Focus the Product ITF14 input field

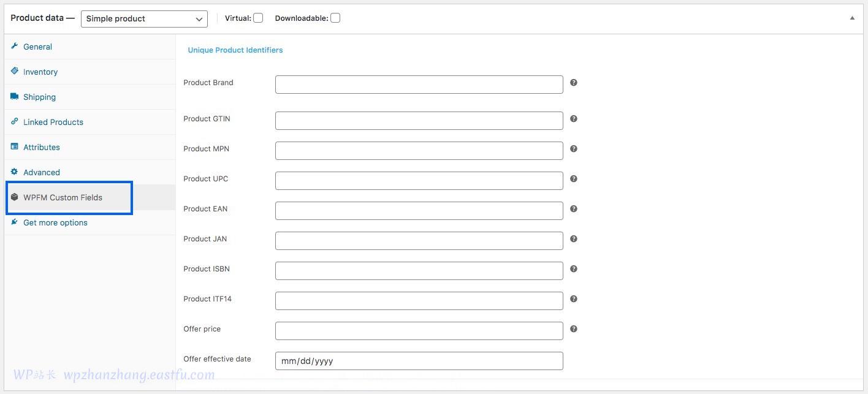click(419, 301)
